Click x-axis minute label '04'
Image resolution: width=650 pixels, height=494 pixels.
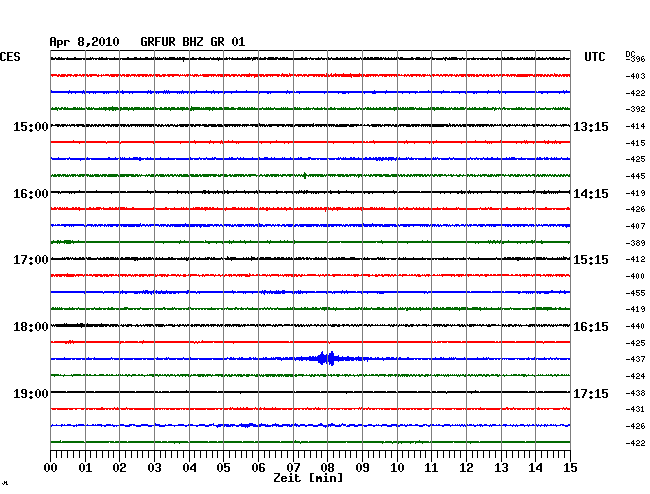click(x=189, y=468)
